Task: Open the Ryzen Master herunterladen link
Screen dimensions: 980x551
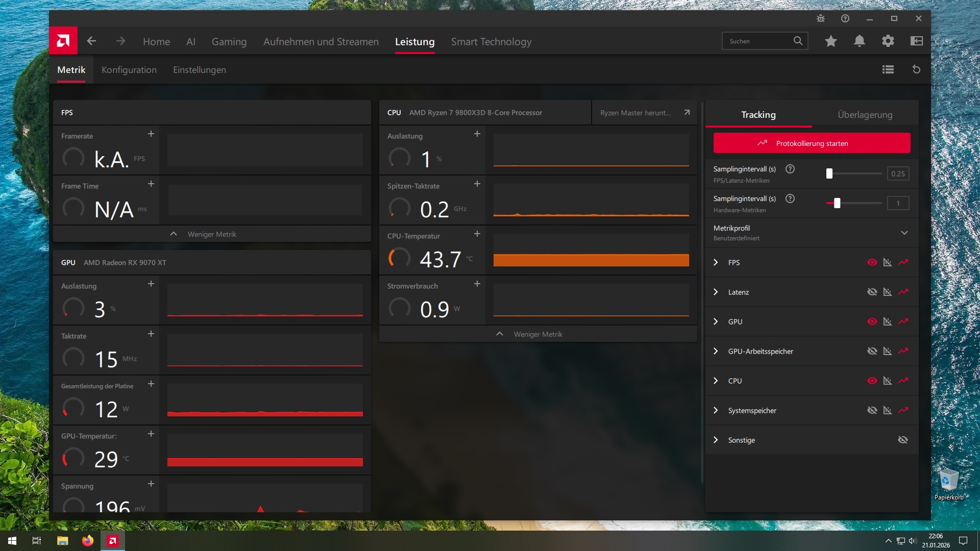Action: pyautogui.click(x=644, y=113)
